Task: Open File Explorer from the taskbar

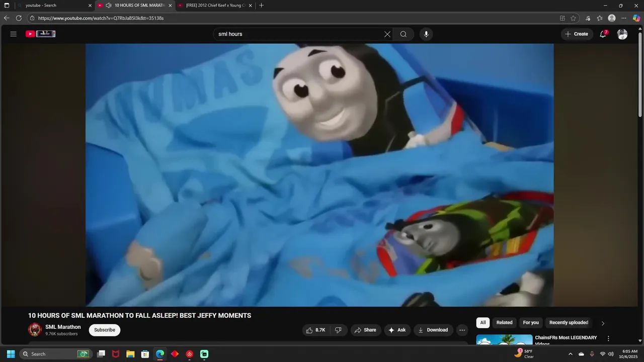Action: click(130, 354)
